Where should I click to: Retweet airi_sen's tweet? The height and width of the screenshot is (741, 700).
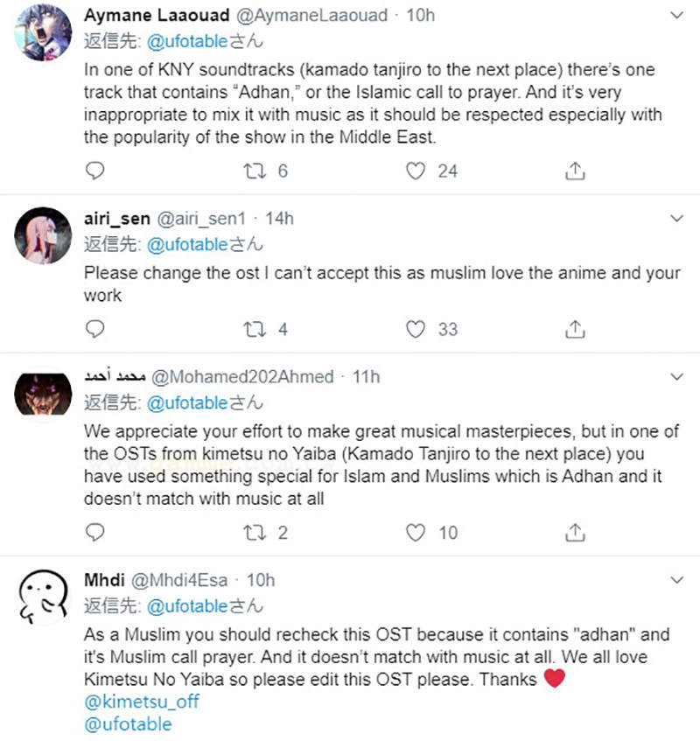click(x=255, y=330)
